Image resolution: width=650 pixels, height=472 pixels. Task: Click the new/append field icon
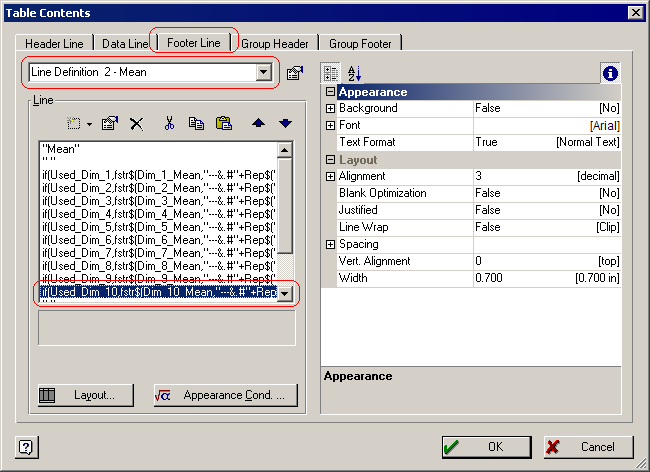(x=74, y=123)
